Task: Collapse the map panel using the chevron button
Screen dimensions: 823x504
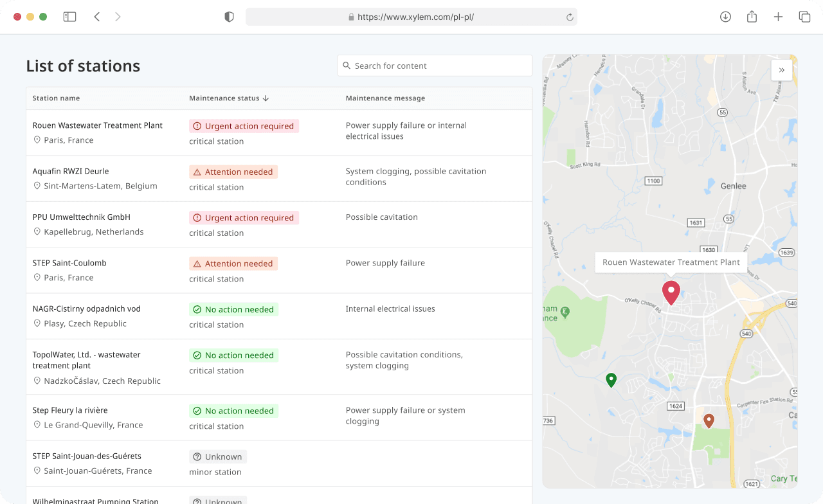Action: click(x=781, y=70)
